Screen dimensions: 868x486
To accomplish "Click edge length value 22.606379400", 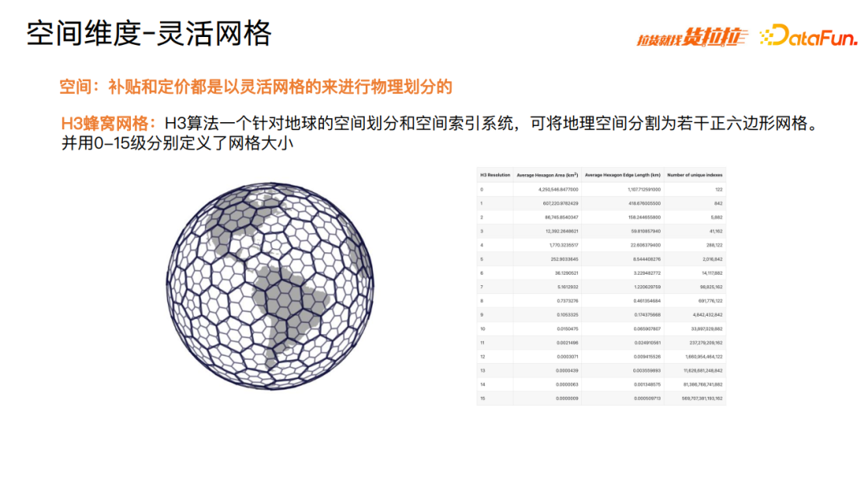I will (645, 245).
